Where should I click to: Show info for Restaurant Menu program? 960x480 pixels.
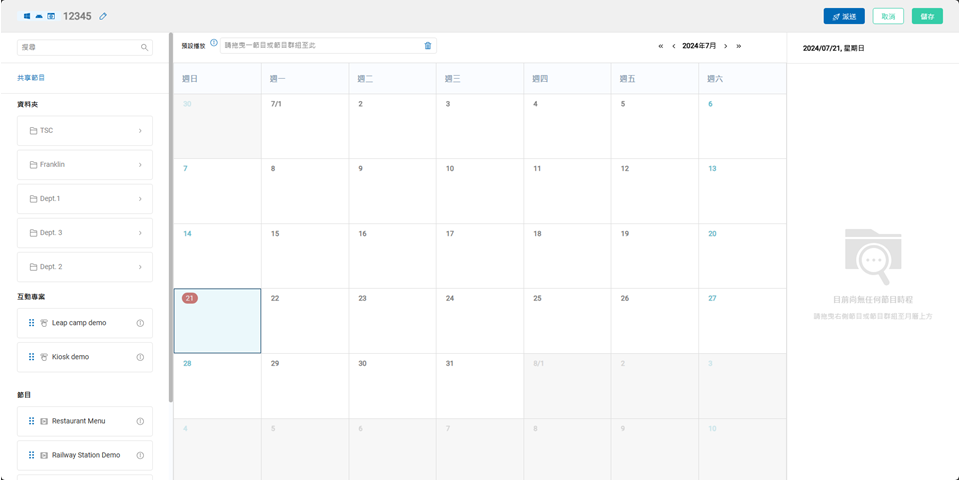point(140,421)
